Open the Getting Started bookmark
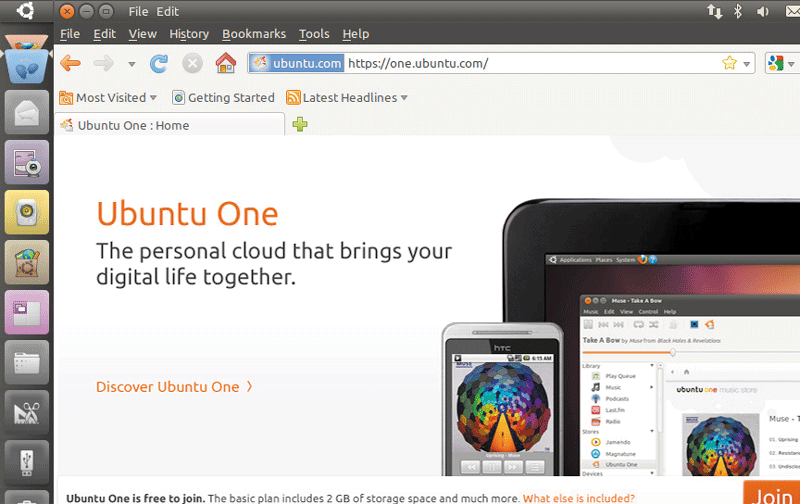Screen dimensions: 800x504 pyautogui.click(x=223, y=97)
